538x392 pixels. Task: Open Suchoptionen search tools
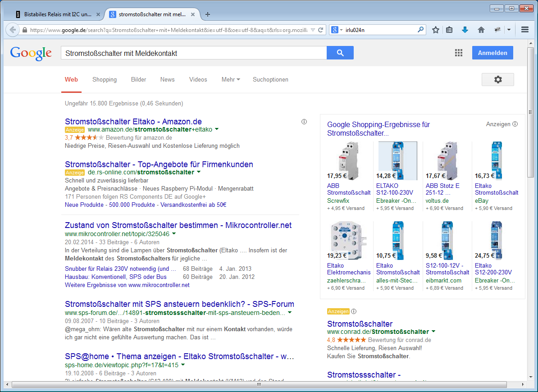pyautogui.click(x=270, y=80)
